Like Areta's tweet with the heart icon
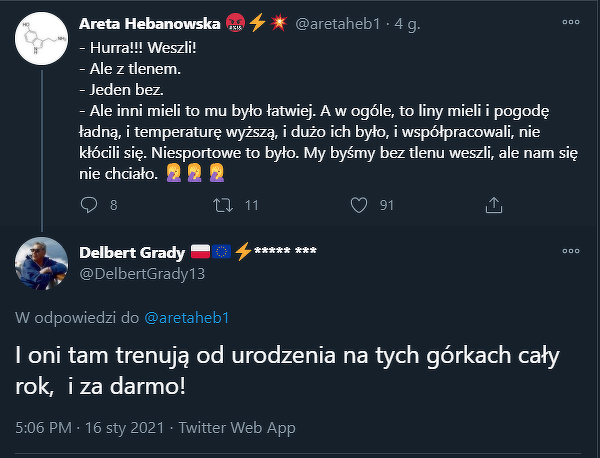 (358, 205)
